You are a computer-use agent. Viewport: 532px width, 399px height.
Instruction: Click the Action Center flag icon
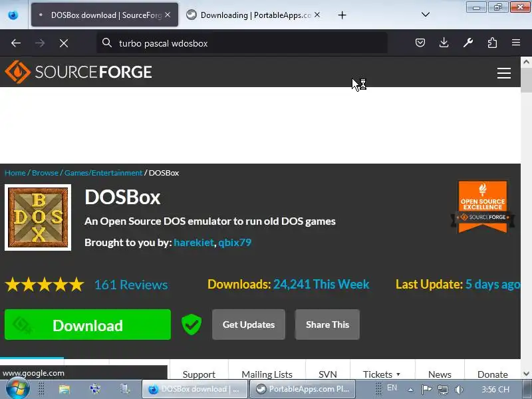426,390
